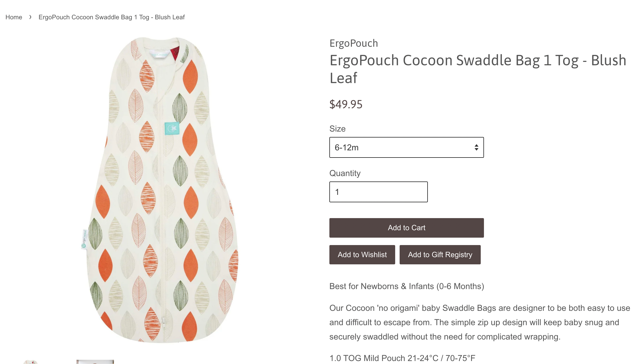Click the Quantity field label
This screenshot has width=639, height=364.
pos(345,173)
